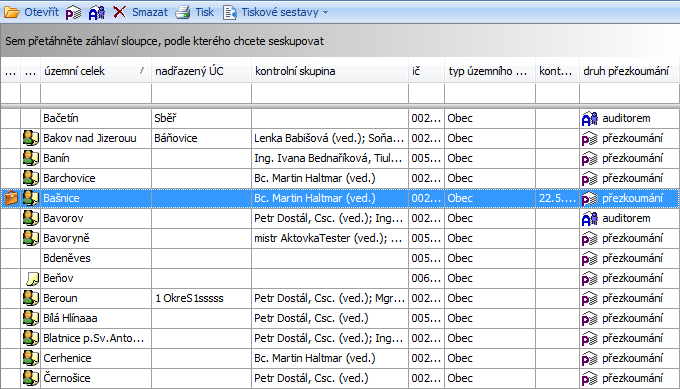The width and height of the screenshot is (680, 389).
Task: Click the typ územního column header
Action: [x=490, y=71]
